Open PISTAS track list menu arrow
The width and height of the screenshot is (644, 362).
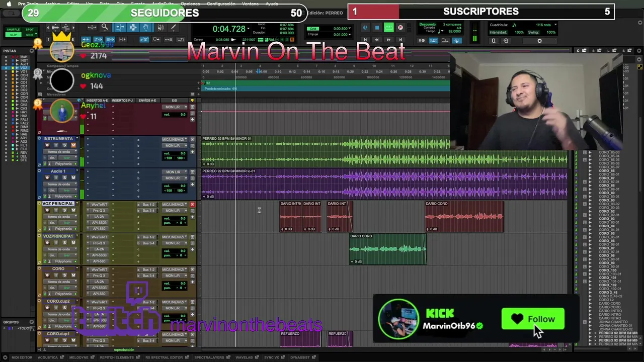tap(33, 51)
